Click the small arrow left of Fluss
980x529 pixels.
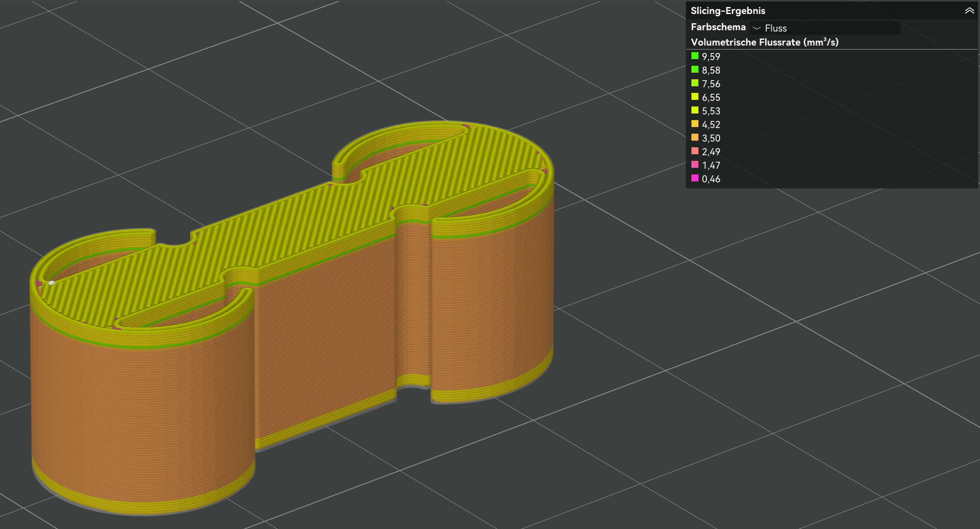pyautogui.click(x=756, y=28)
